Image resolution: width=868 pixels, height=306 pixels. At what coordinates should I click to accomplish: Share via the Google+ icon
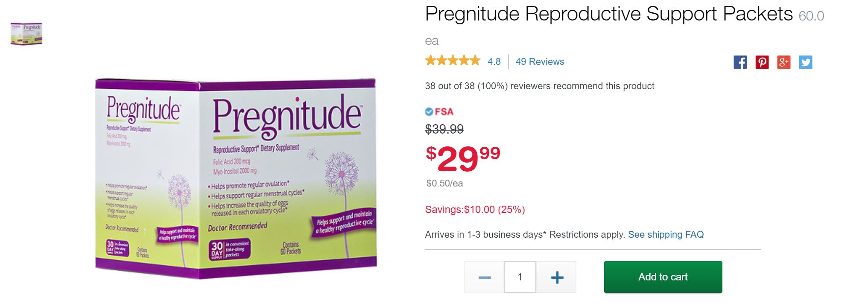[783, 62]
